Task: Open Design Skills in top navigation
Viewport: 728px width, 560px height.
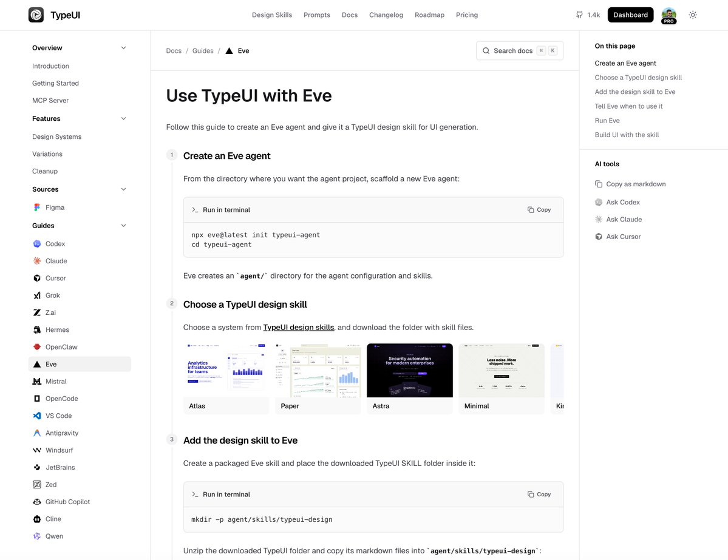Action: (x=272, y=15)
